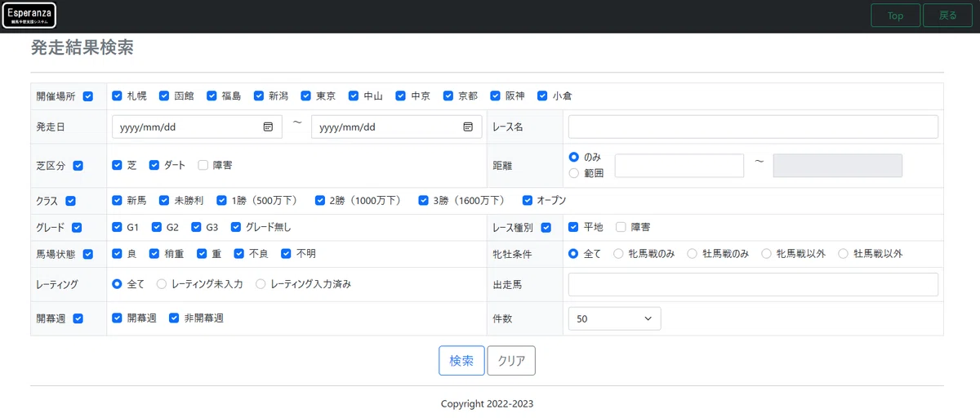Click the Top button

click(x=895, y=16)
